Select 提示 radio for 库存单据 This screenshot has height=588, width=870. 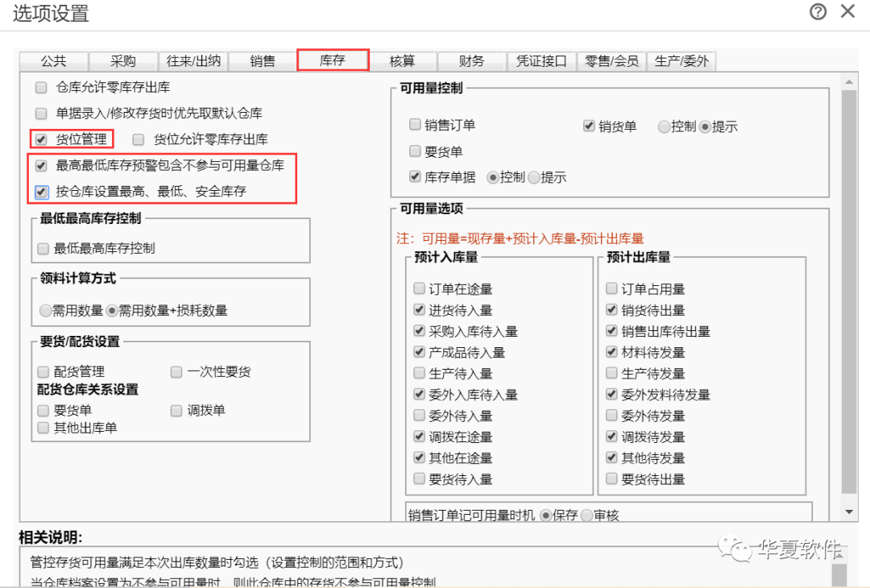pyautogui.click(x=533, y=177)
